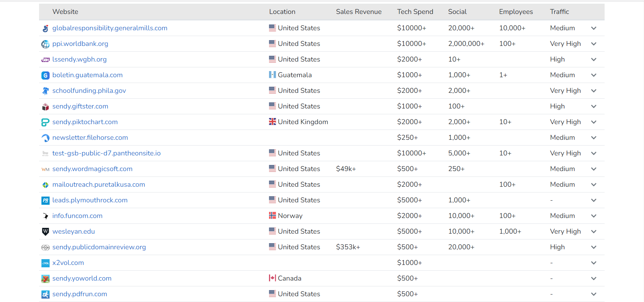Sort by the Social column header
The width and height of the screenshot is (644, 302).
(457, 12)
